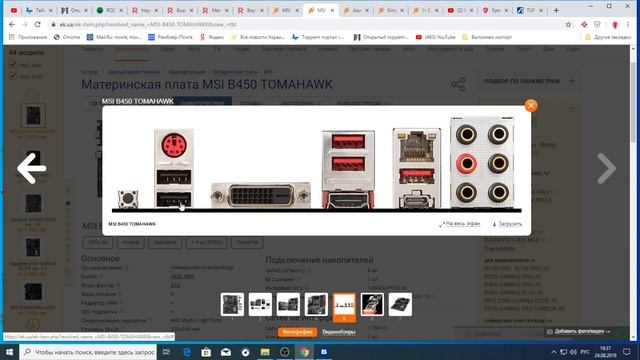Screen dimensions: 640x360
Task: Go to next photo with right chevron
Action: click(607, 168)
